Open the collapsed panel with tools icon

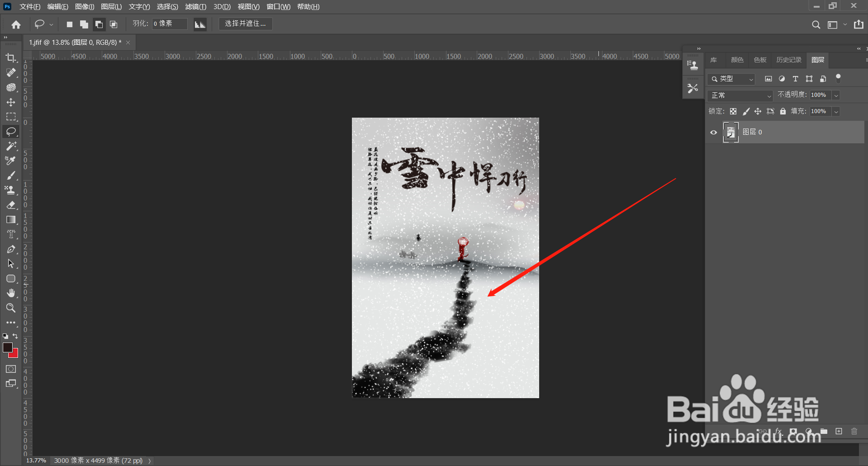(x=693, y=88)
